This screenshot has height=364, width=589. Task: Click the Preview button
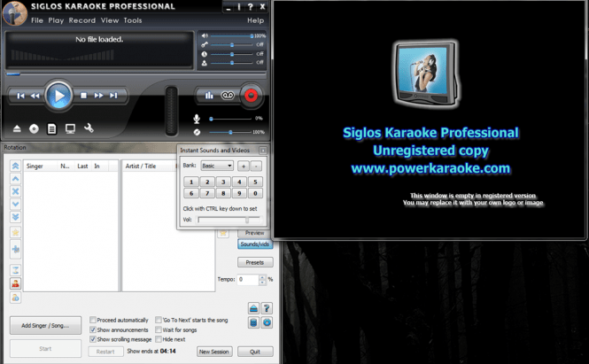pyautogui.click(x=255, y=233)
